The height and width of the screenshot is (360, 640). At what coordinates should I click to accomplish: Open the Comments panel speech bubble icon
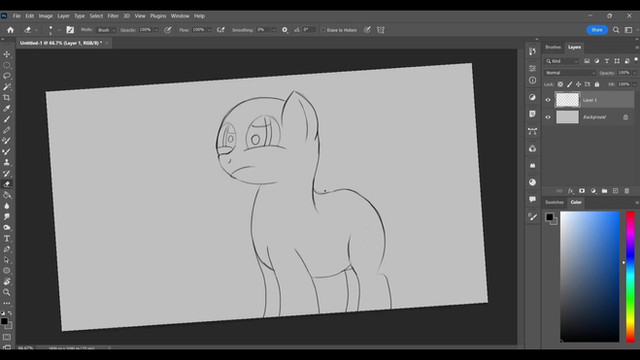point(532,199)
